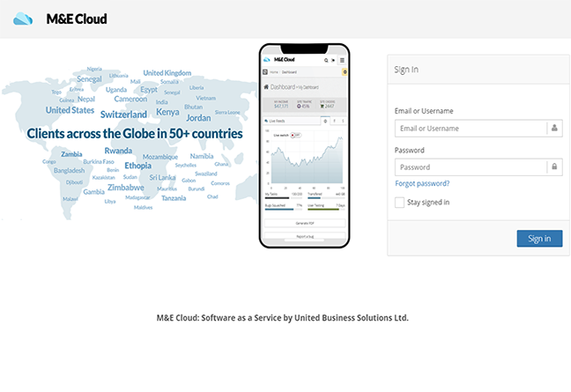Click the phone dashboard mockup image

(304, 145)
